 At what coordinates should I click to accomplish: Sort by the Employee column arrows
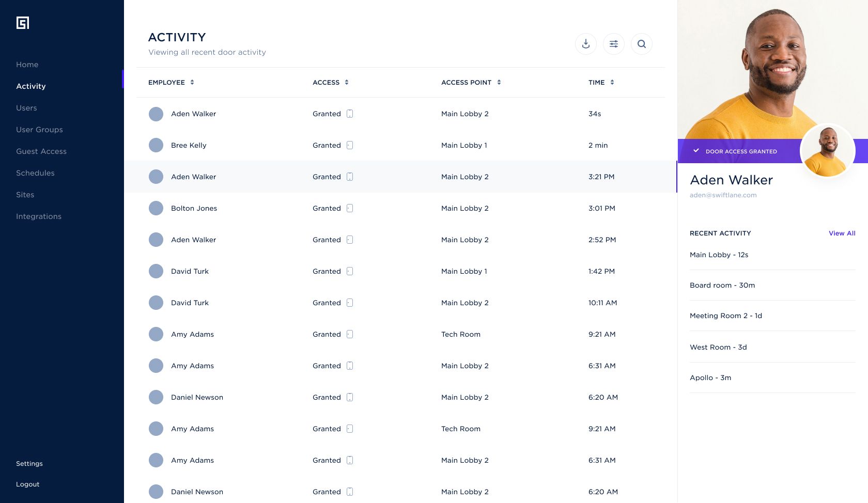click(192, 82)
